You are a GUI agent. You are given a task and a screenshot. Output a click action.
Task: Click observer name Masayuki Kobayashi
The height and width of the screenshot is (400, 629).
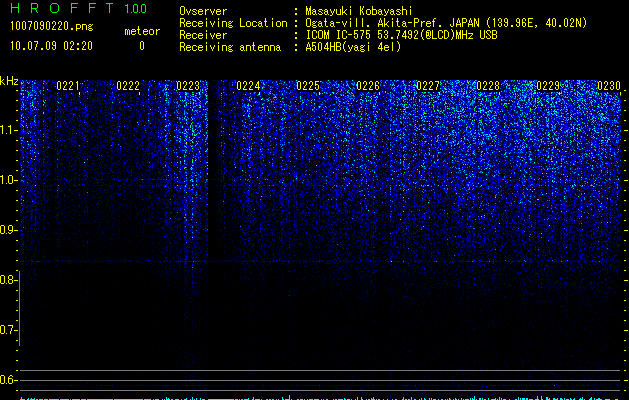click(359, 11)
